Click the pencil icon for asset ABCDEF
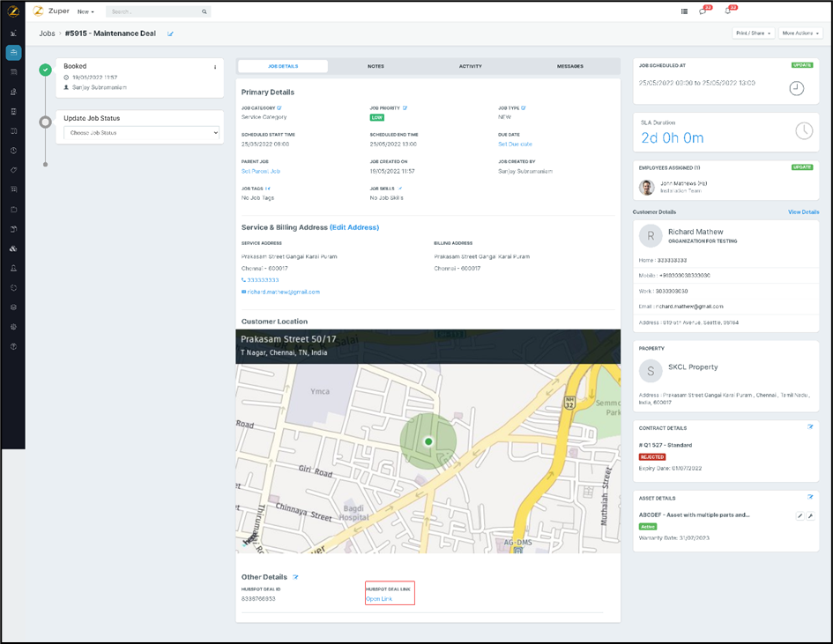The width and height of the screenshot is (833, 644). (800, 516)
